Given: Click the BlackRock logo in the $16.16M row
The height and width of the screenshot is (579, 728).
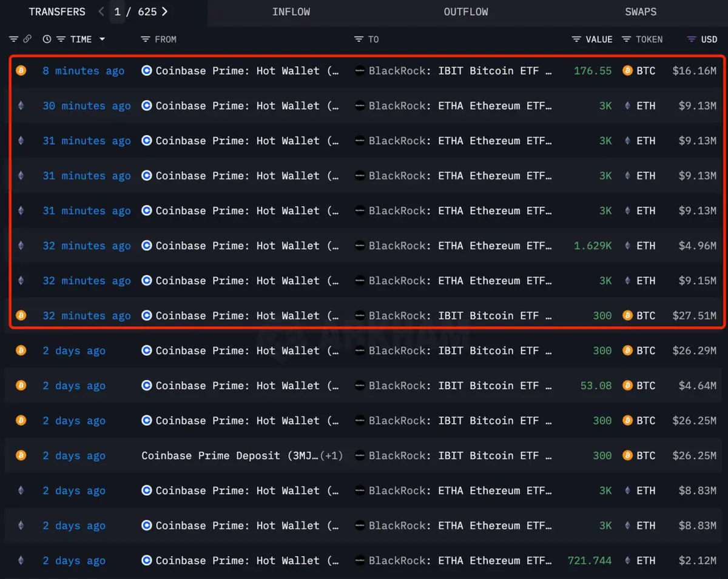Looking at the screenshot, I should (x=360, y=70).
